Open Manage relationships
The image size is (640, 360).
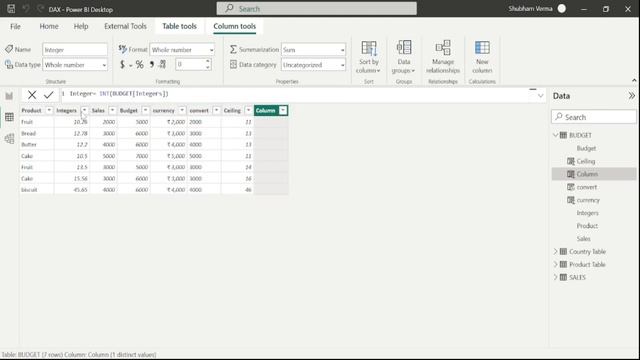443,57
